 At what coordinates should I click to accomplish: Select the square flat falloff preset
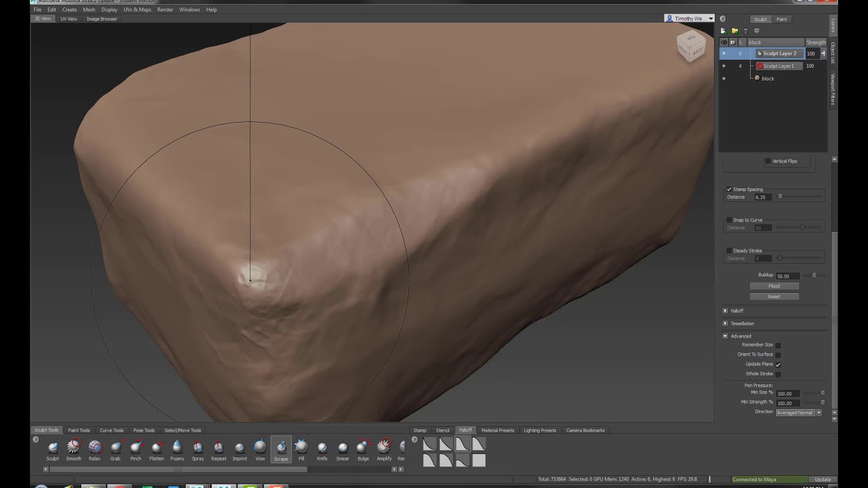point(479,460)
